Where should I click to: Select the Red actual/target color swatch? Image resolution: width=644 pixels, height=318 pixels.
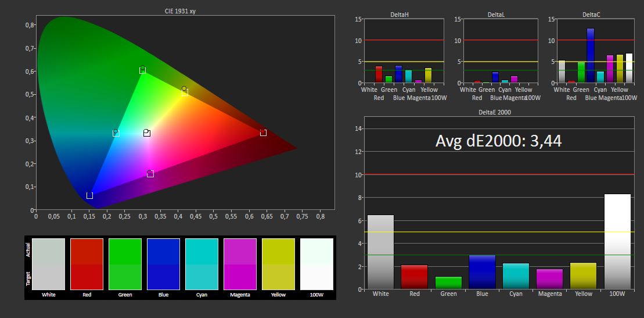pyautogui.click(x=87, y=264)
